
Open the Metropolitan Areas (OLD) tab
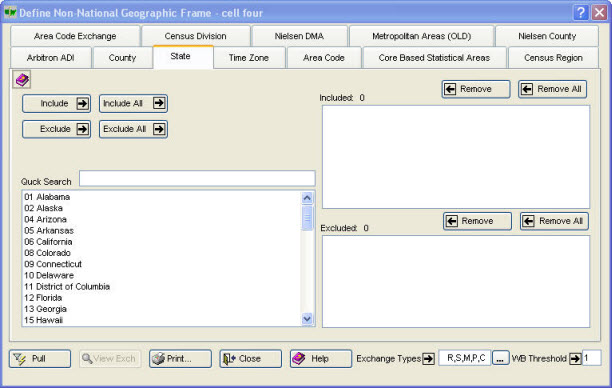tap(422, 36)
